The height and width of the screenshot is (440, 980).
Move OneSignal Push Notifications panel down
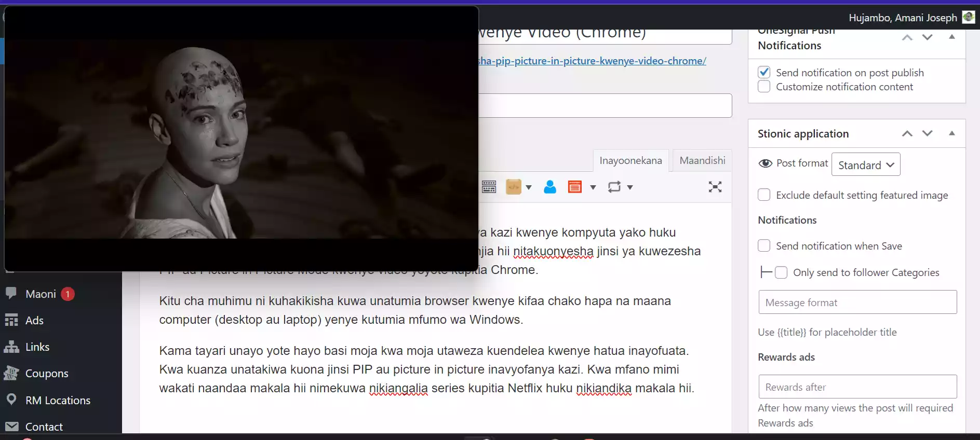point(928,37)
